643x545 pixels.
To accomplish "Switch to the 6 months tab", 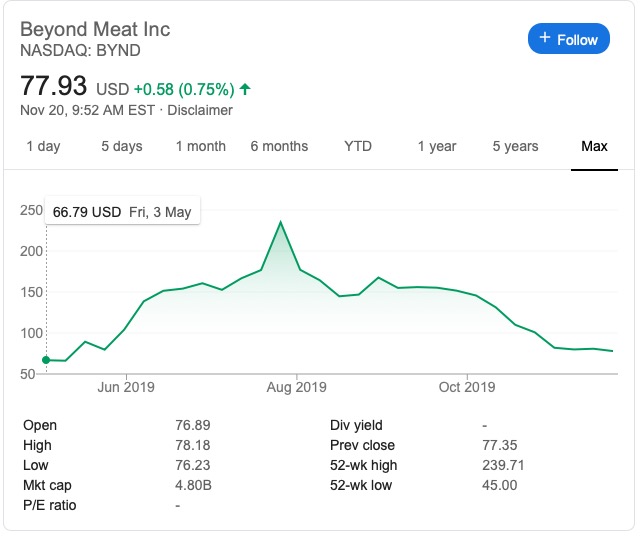I will click(x=279, y=146).
